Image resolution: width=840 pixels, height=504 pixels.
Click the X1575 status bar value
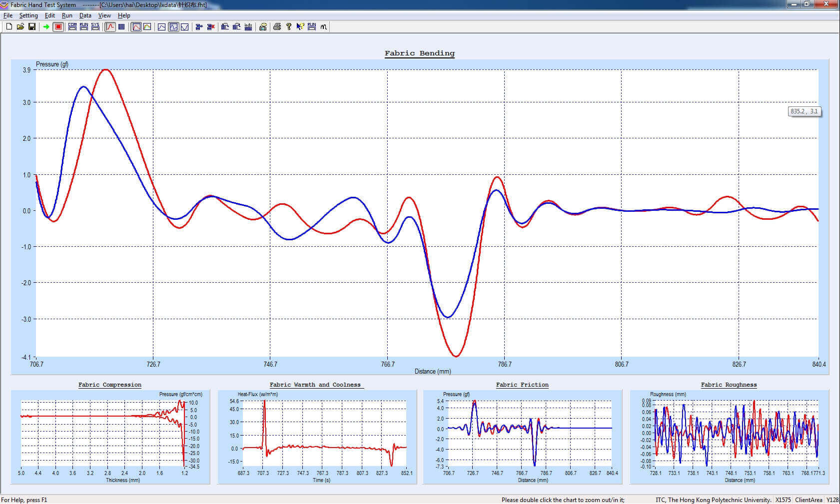click(x=783, y=500)
